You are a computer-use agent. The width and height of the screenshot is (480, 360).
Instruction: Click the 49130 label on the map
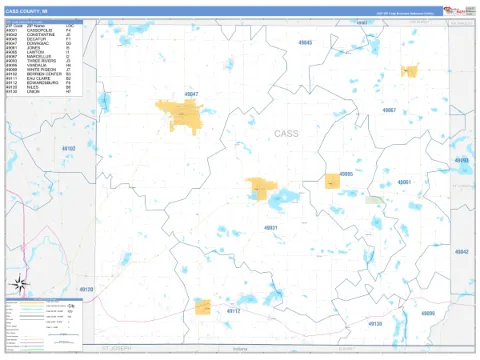point(375,324)
